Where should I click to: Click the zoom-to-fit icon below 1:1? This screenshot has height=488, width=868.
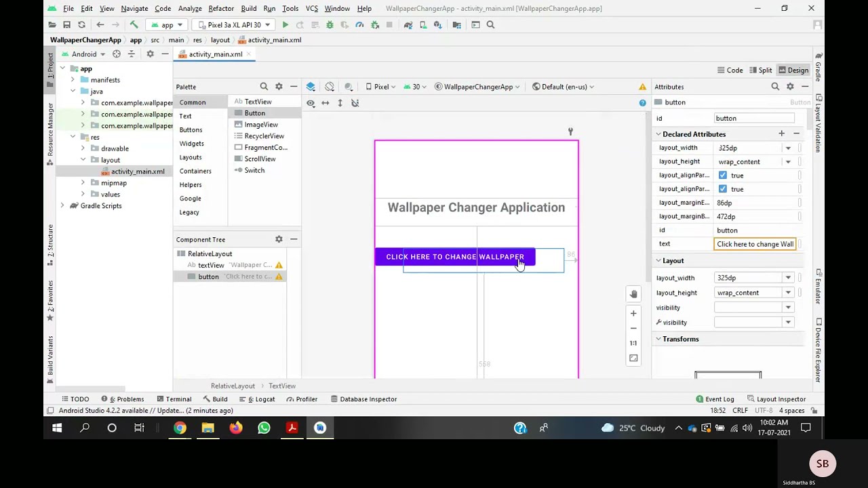tap(633, 358)
